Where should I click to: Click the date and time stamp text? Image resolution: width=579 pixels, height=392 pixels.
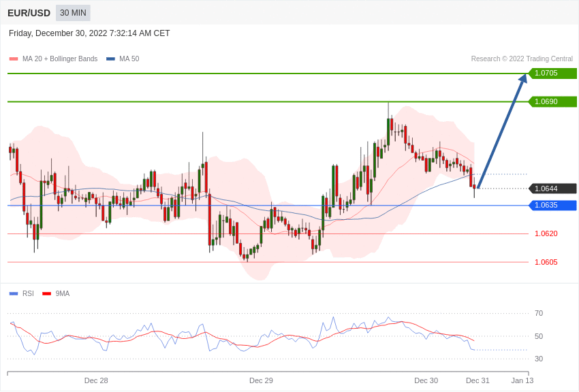coord(89,33)
